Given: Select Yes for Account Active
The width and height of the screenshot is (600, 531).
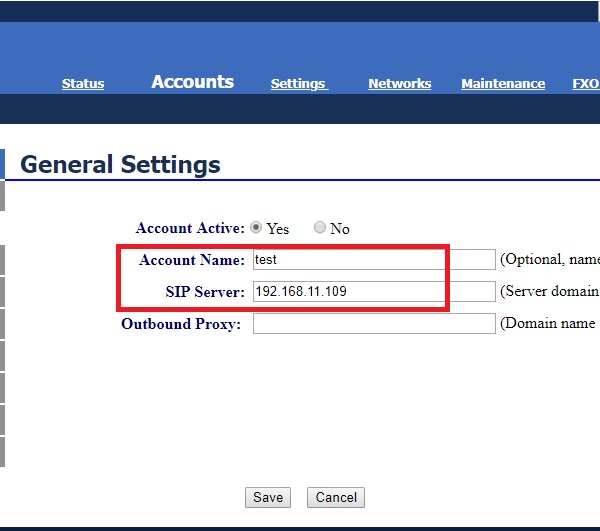Looking at the screenshot, I should [256, 227].
